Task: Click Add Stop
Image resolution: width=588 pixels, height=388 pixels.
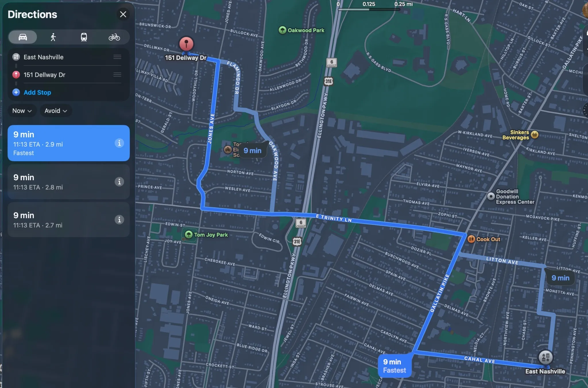Action: [37, 92]
